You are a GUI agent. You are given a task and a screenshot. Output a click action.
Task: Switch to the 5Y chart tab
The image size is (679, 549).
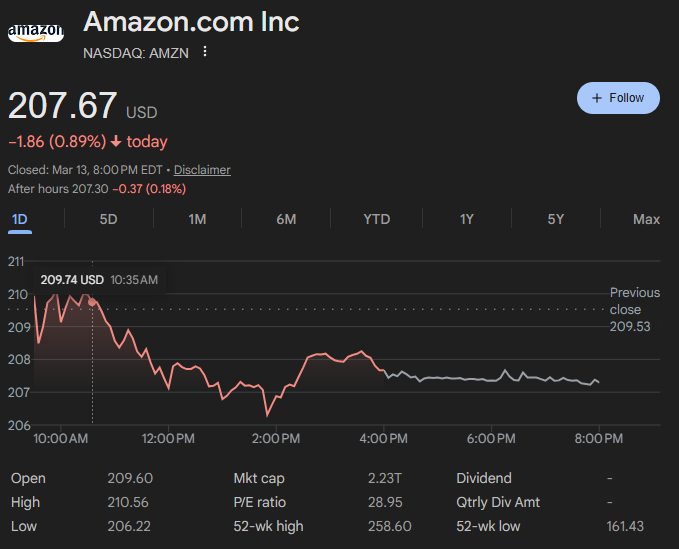pos(556,219)
